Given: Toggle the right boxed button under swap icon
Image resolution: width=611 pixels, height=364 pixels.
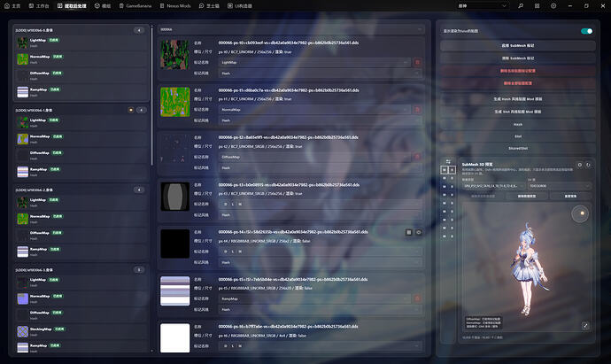Looking at the screenshot, I should pos(452,170).
